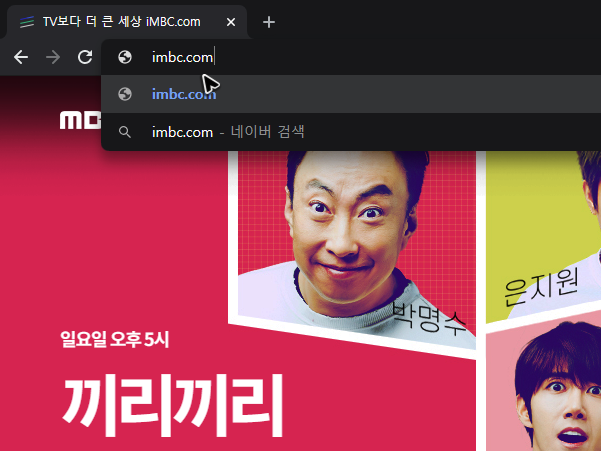This screenshot has width=601, height=451.
Task: Click the surprised man's portrait on the pink card
Action: tap(544, 387)
